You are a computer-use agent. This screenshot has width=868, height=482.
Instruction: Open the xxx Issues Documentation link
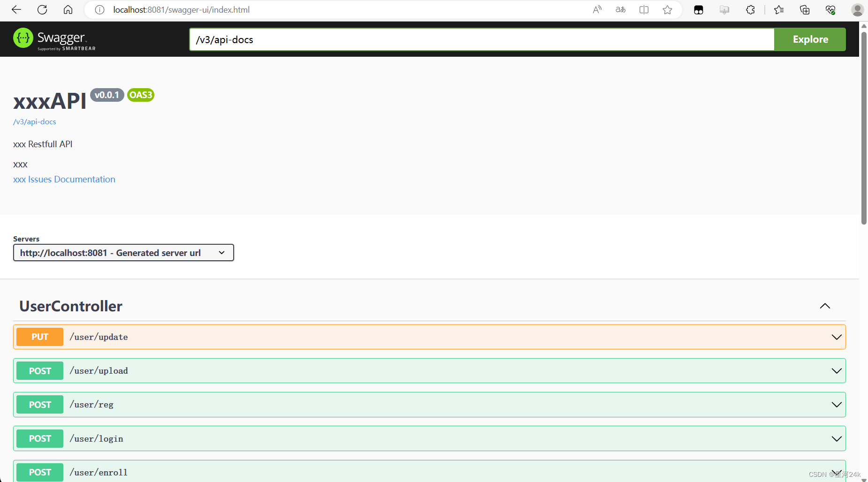(64, 179)
